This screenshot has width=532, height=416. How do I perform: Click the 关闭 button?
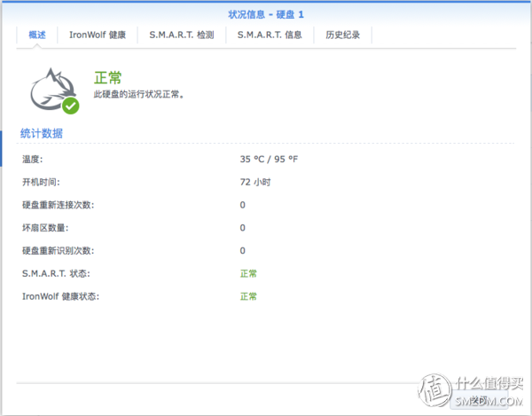(x=479, y=400)
